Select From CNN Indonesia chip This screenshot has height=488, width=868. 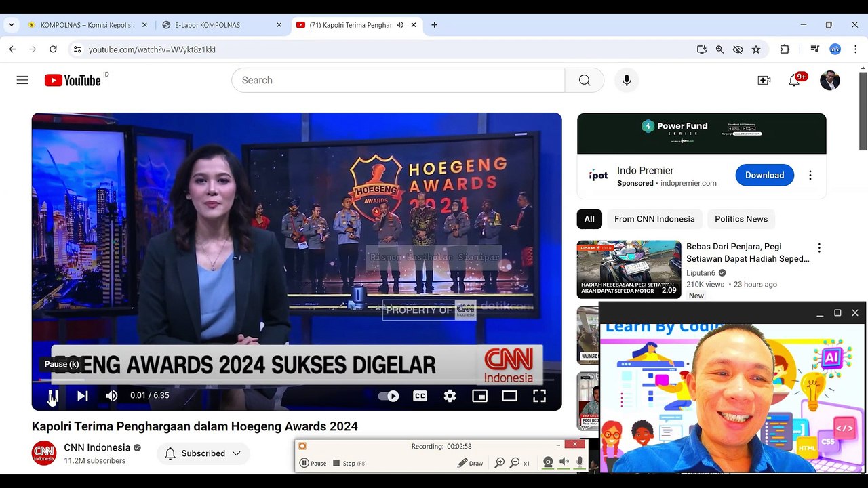tap(654, 219)
